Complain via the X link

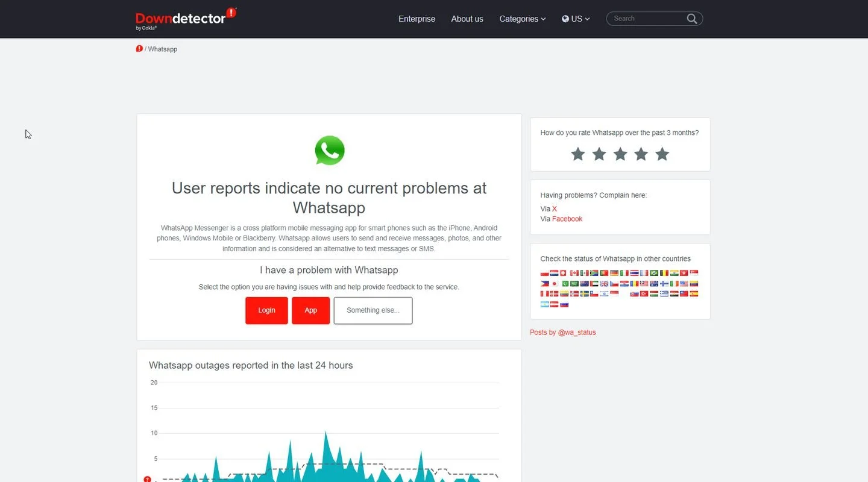555,209
